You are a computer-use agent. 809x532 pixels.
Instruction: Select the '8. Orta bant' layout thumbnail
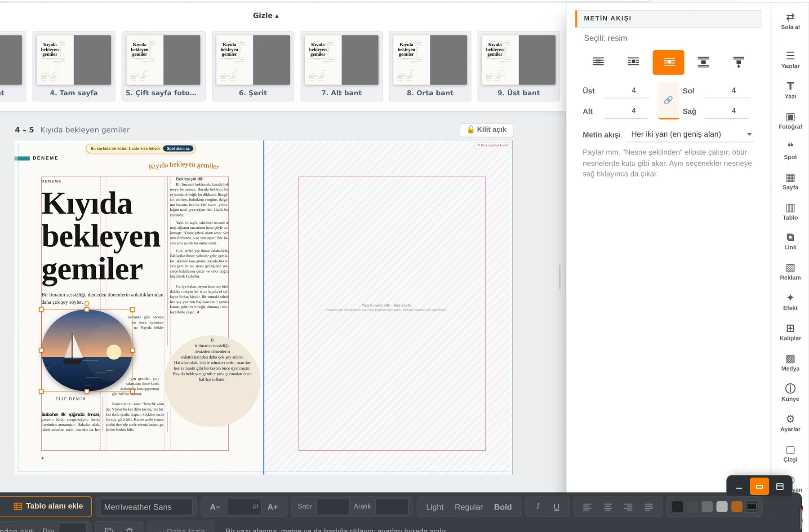(430, 66)
